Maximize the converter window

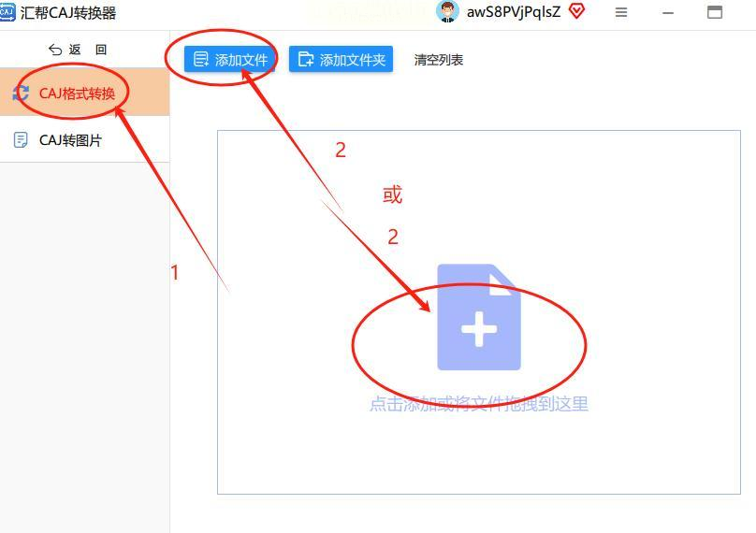point(715,12)
